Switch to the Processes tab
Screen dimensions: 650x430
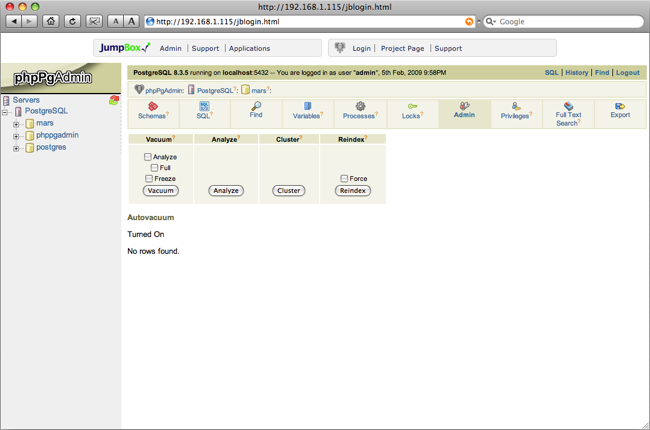pos(360,113)
